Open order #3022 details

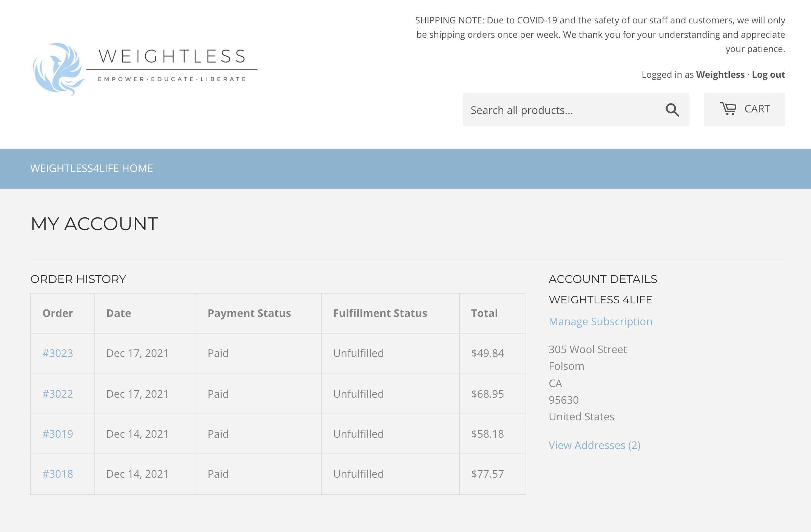[58, 394]
